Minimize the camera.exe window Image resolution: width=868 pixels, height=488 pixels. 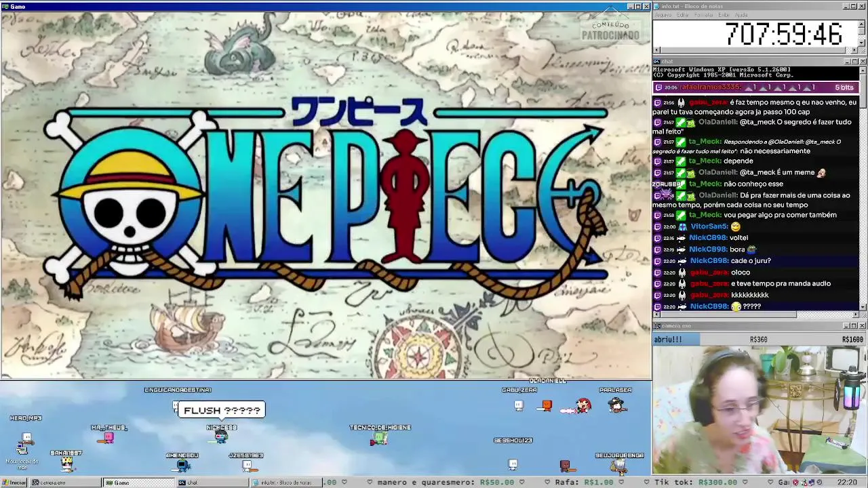pos(846,326)
